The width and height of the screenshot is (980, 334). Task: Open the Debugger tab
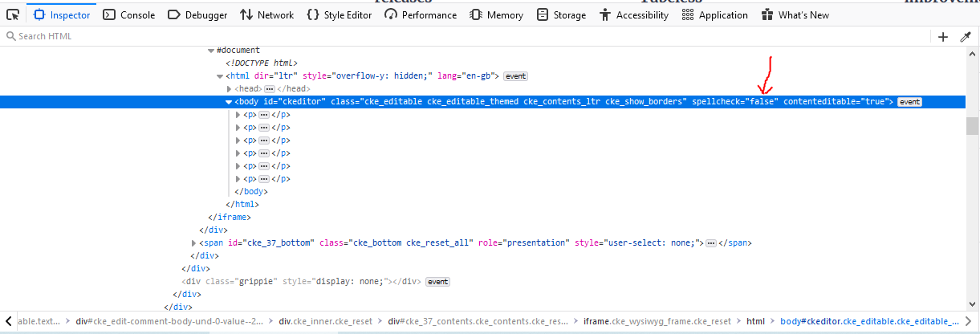pos(198,14)
